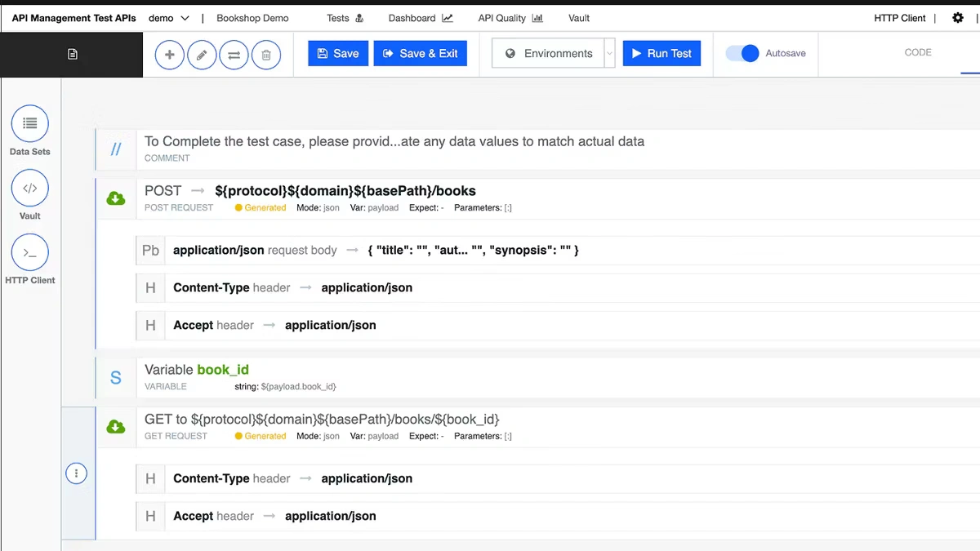The image size is (980, 551).
Task: Switch to the CODE tab
Action: pos(918,52)
